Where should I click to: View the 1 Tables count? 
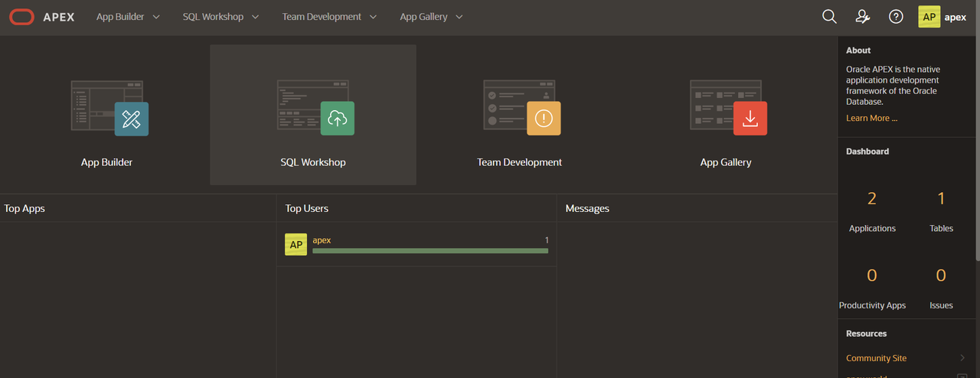click(x=941, y=199)
